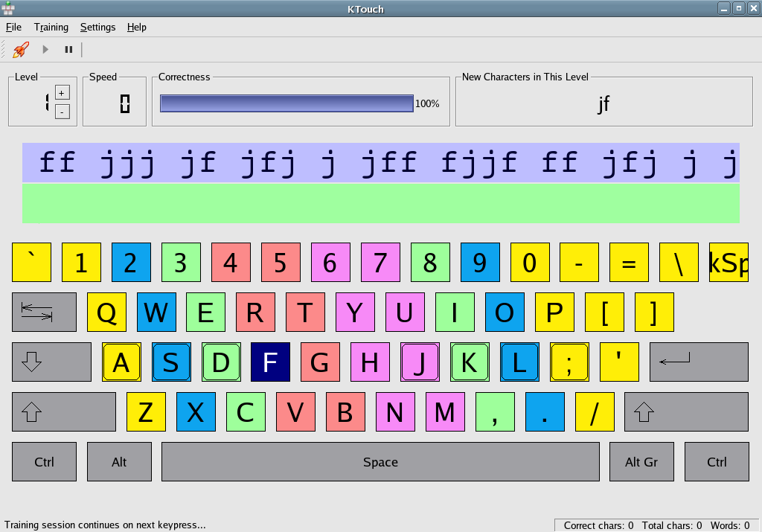Click the Y key
The width and height of the screenshot is (762, 532).
pyautogui.click(x=355, y=312)
